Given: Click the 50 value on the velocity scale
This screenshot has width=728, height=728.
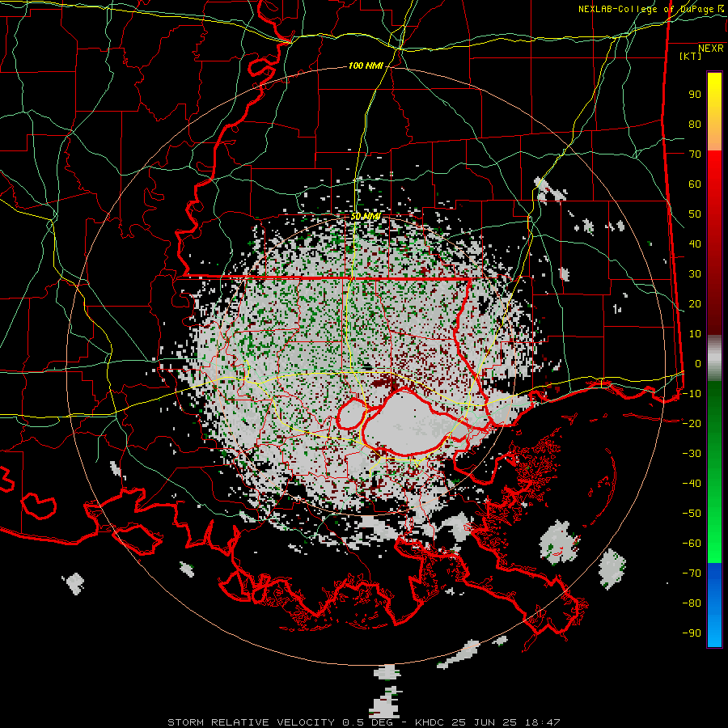Looking at the screenshot, I should 695,214.
